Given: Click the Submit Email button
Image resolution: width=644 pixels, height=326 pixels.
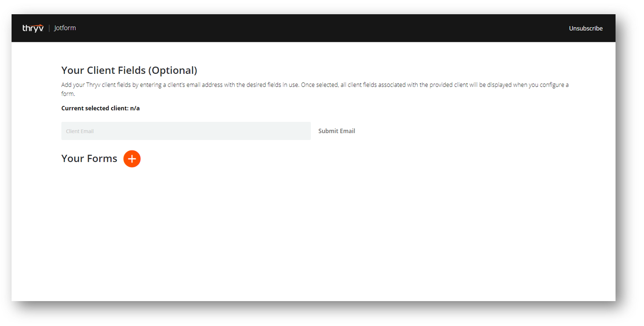Looking at the screenshot, I should (337, 131).
